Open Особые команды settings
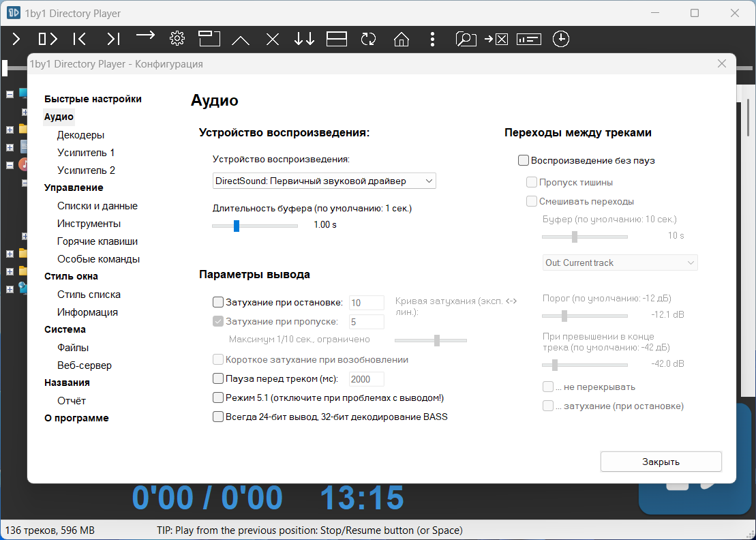Viewport: 756px width, 540px height. click(x=98, y=259)
